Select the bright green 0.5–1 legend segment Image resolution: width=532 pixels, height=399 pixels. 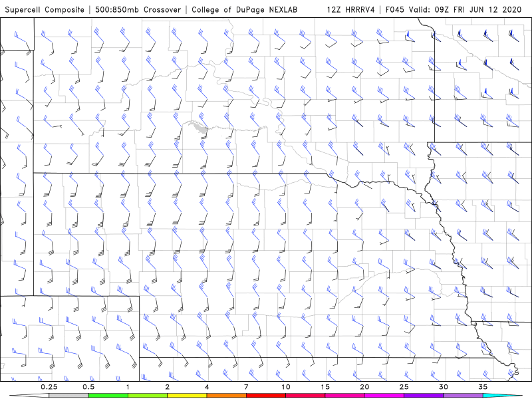pos(108,396)
